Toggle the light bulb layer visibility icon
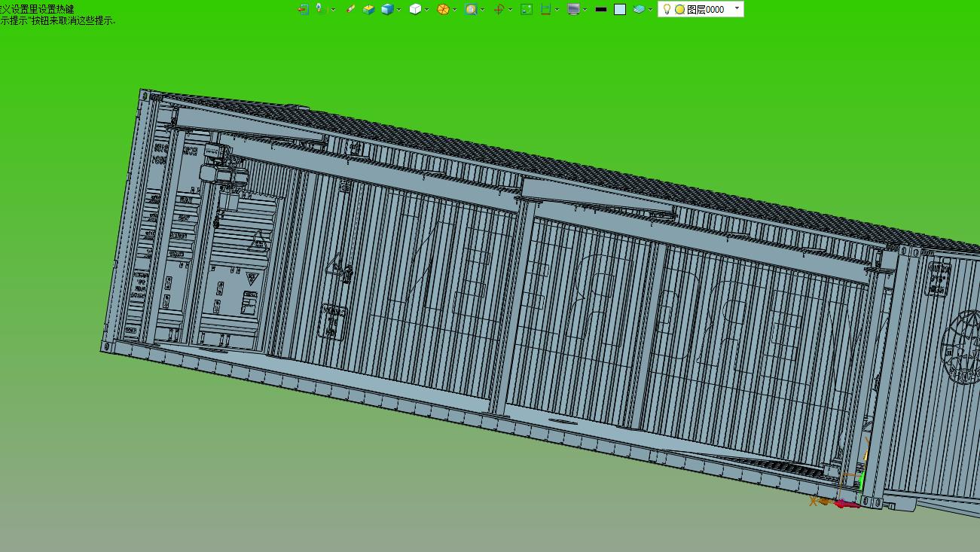The width and height of the screenshot is (980, 552). [667, 9]
